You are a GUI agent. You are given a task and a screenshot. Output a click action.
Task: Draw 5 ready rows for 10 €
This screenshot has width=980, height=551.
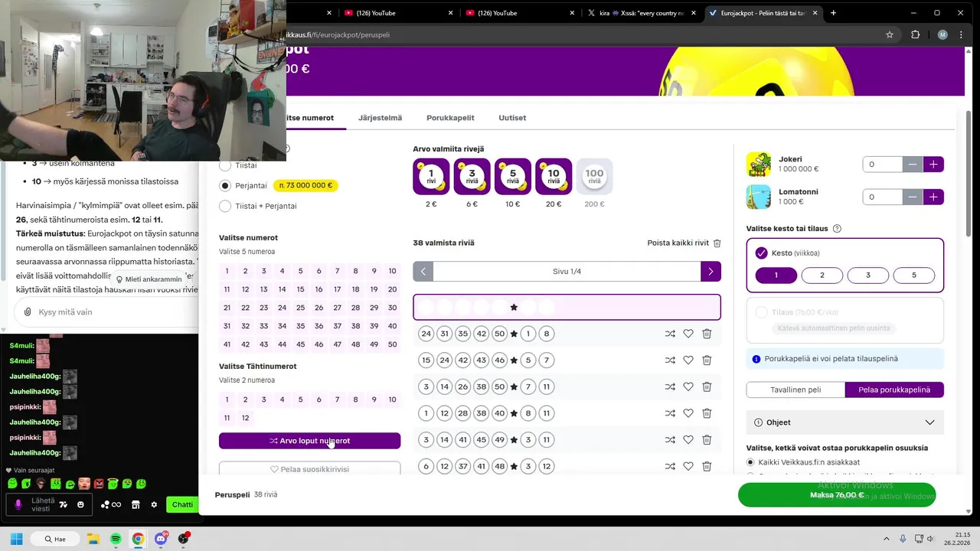tap(513, 177)
